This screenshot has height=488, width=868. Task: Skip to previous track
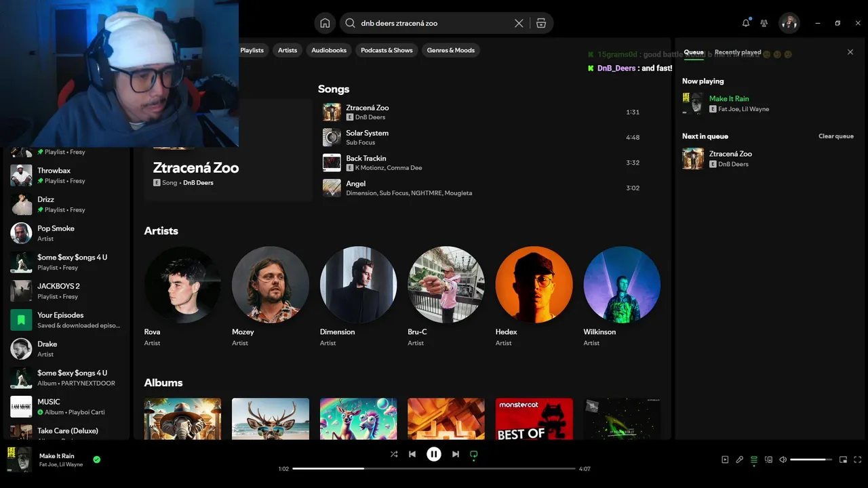coord(412,454)
